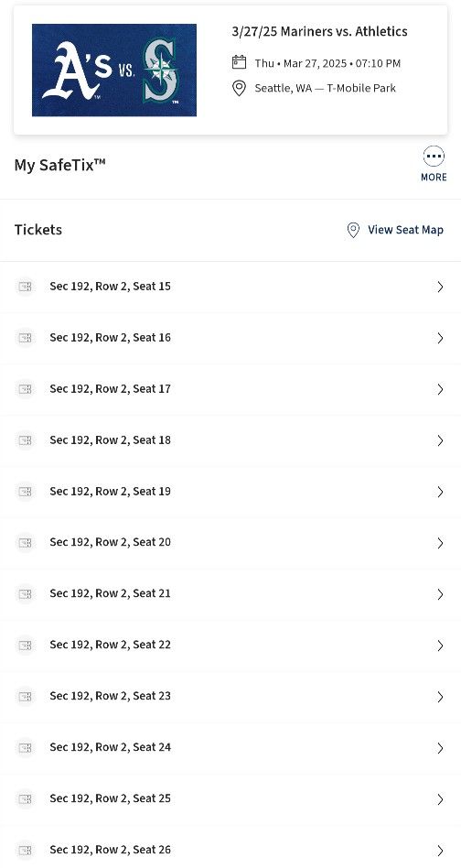The width and height of the screenshot is (461, 868).
Task: Click the map pin icon beside View Seat Map
Action: [x=353, y=231]
